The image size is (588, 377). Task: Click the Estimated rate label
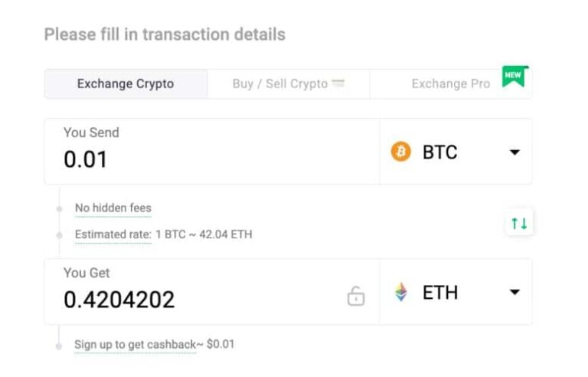113,234
